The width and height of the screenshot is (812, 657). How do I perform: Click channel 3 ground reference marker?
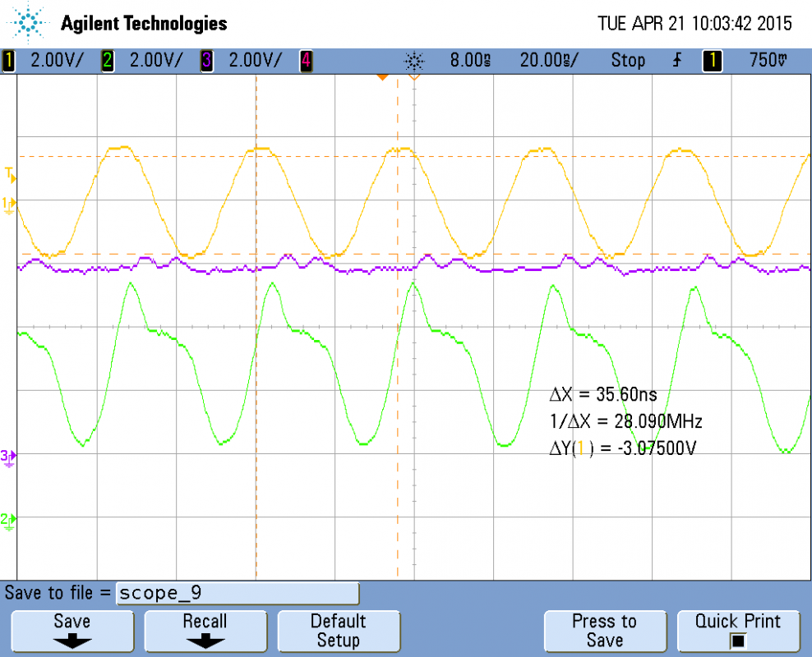pos(9,457)
